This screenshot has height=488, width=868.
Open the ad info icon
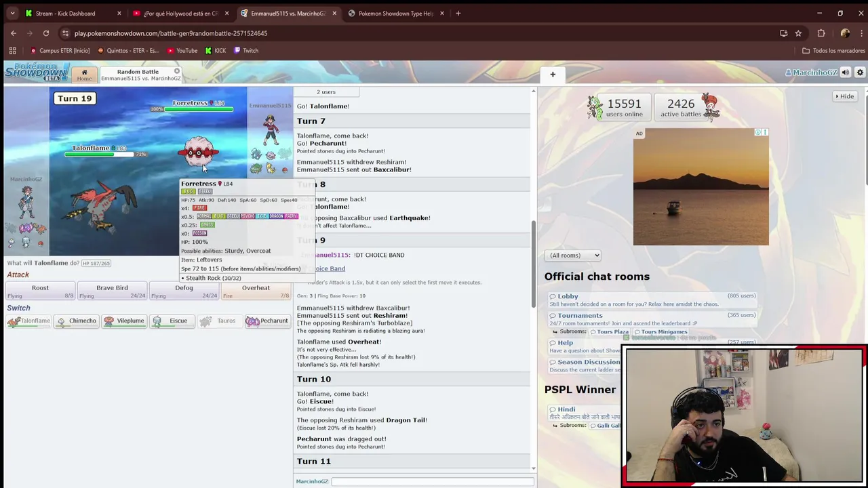coord(758,132)
